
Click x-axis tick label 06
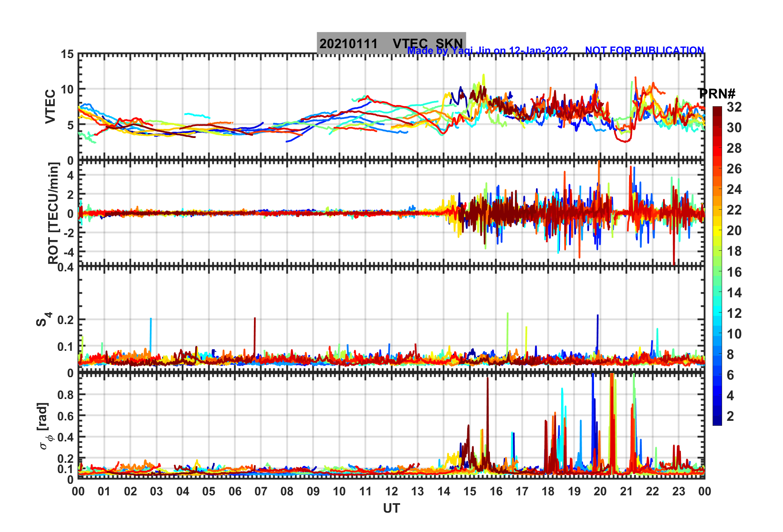[x=235, y=491]
